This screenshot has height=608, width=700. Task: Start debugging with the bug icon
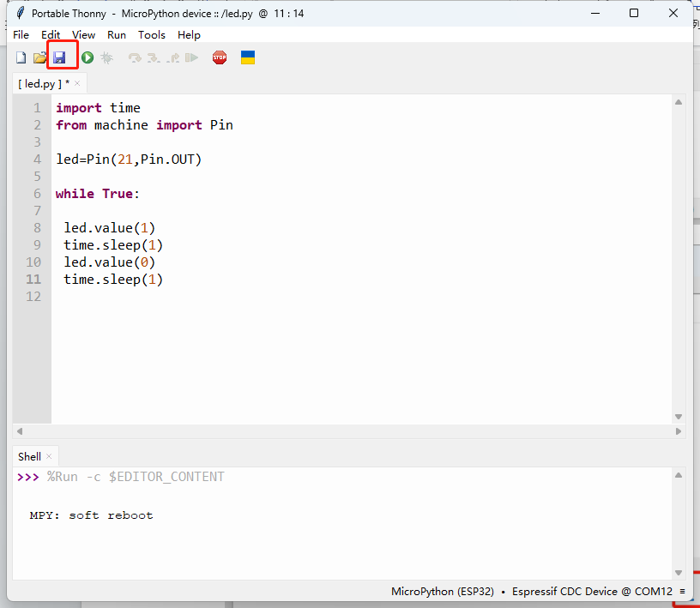(x=106, y=57)
